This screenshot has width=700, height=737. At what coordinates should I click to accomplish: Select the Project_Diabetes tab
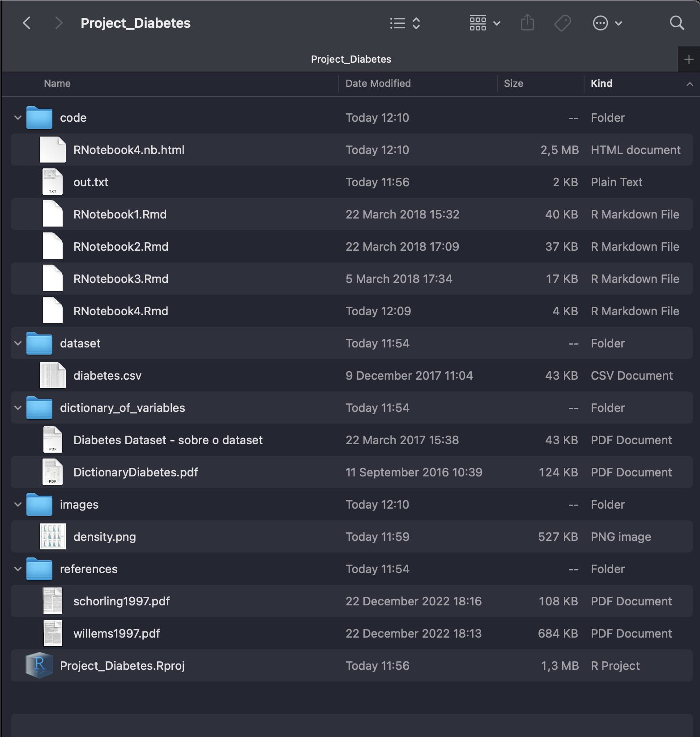pos(351,59)
